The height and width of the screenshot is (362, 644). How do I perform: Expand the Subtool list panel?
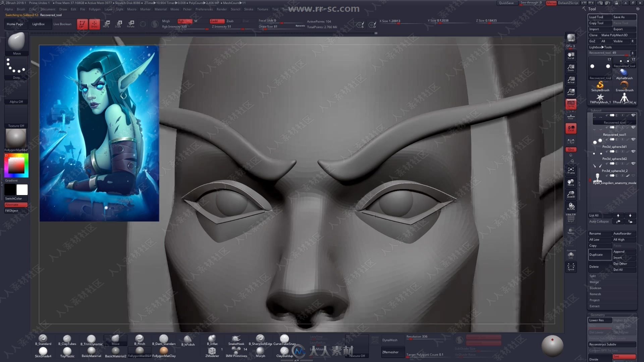(600, 215)
